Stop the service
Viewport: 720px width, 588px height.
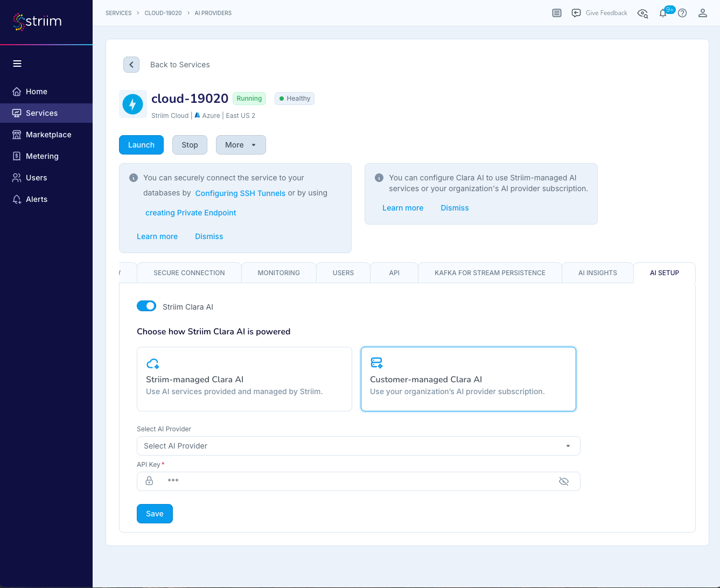click(190, 145)
